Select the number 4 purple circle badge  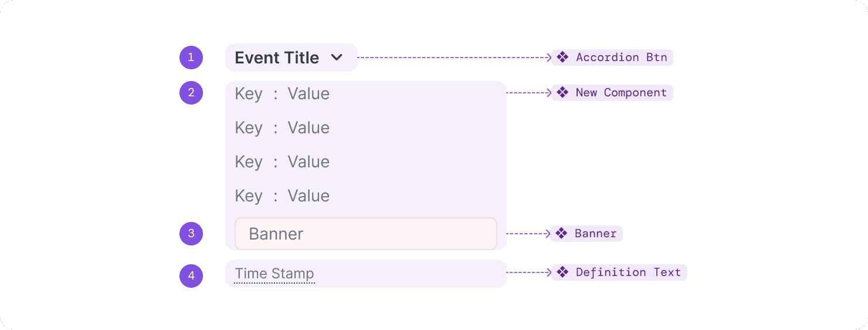(191, 276)
